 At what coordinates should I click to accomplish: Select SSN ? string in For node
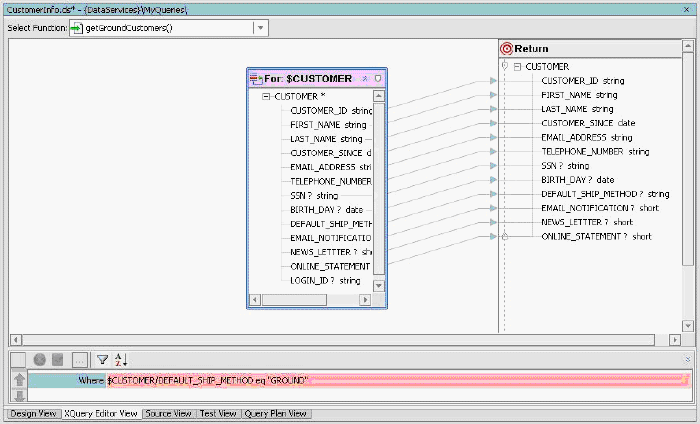314,195
